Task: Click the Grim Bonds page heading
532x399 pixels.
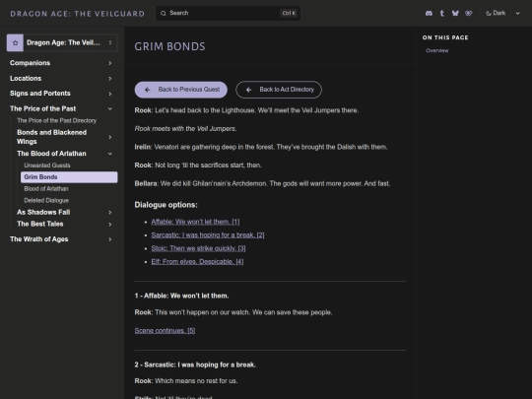Action: pyautogui.click(x=170, y=46)
